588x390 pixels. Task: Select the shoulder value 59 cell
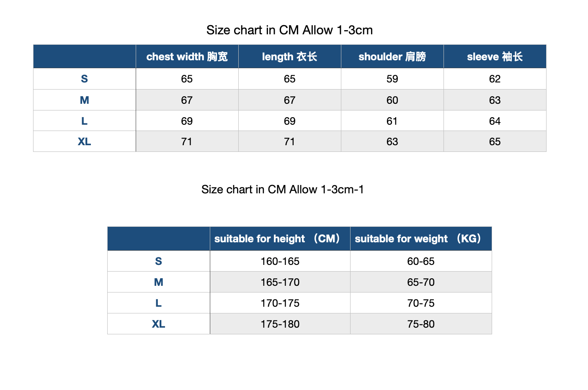pyautogui.click(x=392, y=79)
